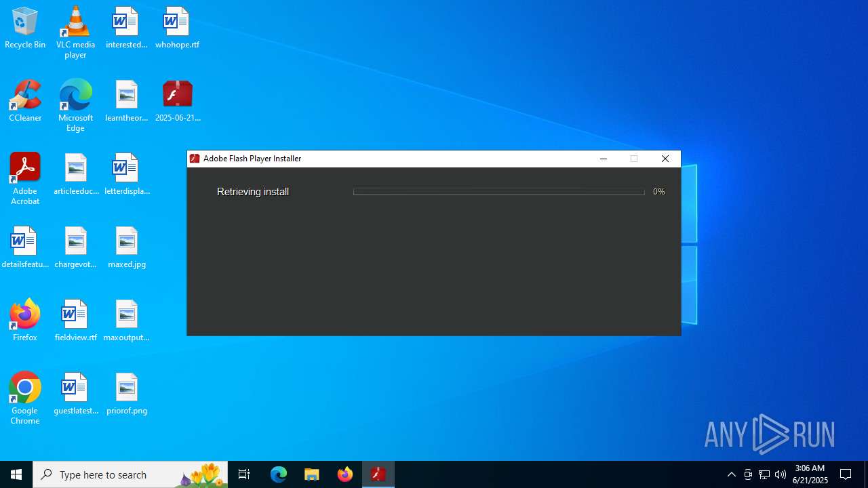Click the 0% progress value
The height and width of the screenshot is (488, 868).
click(x=658, y=192)
